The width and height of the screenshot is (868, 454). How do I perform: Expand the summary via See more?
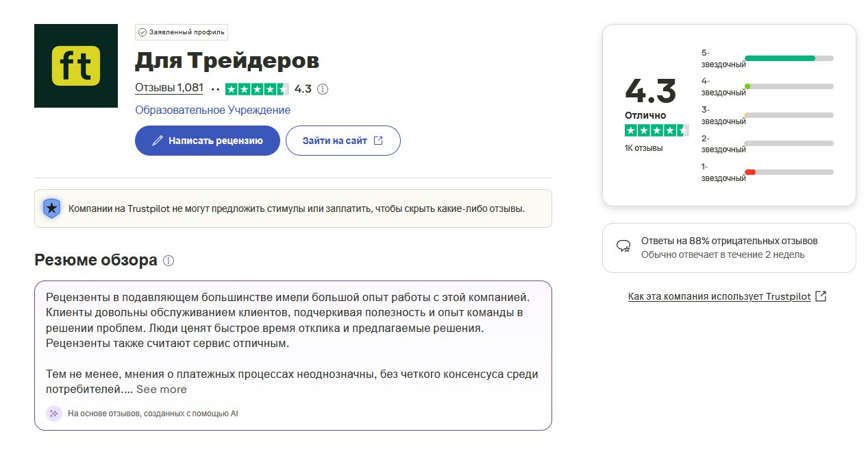click(162, 390)
